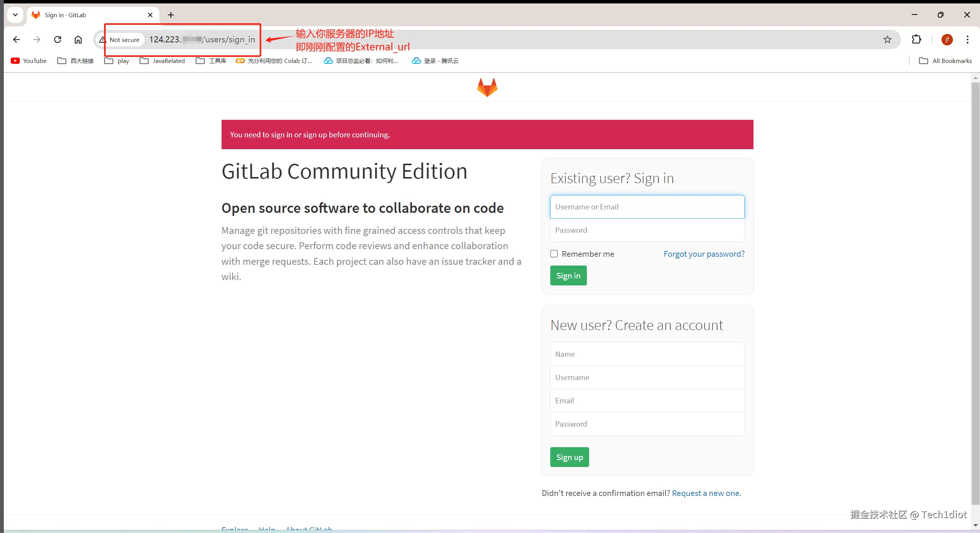Open a new tab with plus button
This screenshot has height=533, width=980.
(x=171, y=15)
